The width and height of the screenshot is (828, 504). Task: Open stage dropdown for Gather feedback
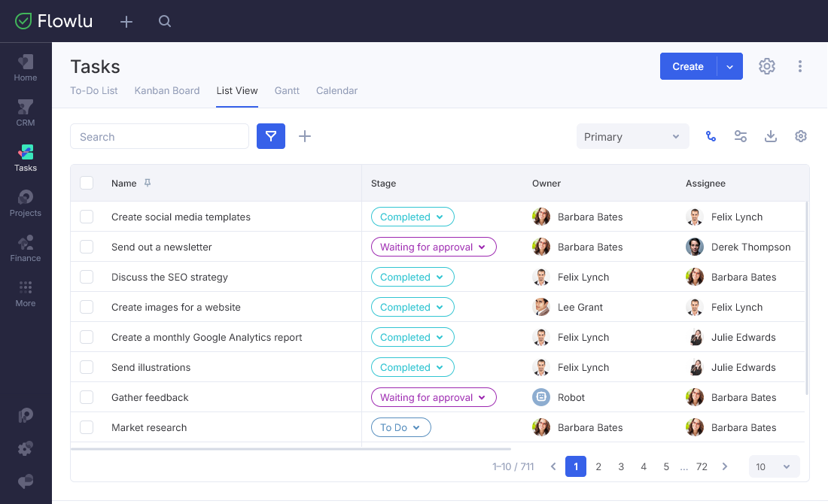(434, 397)
